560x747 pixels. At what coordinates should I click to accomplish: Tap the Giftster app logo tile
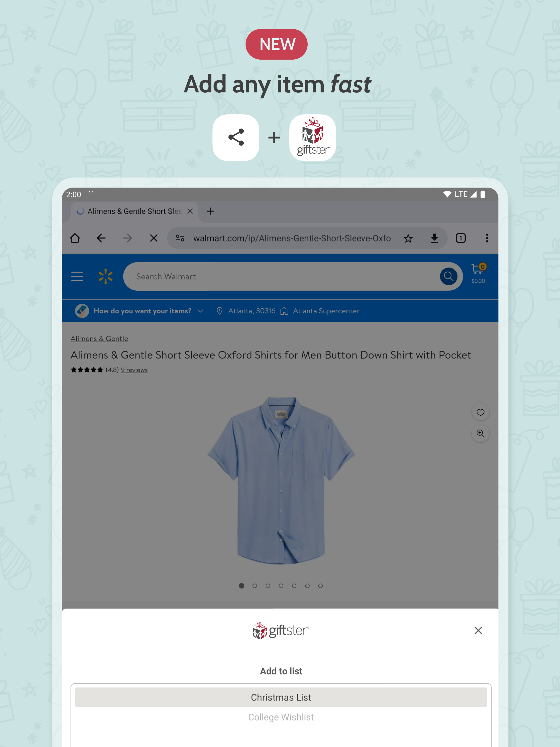[313, 138]
